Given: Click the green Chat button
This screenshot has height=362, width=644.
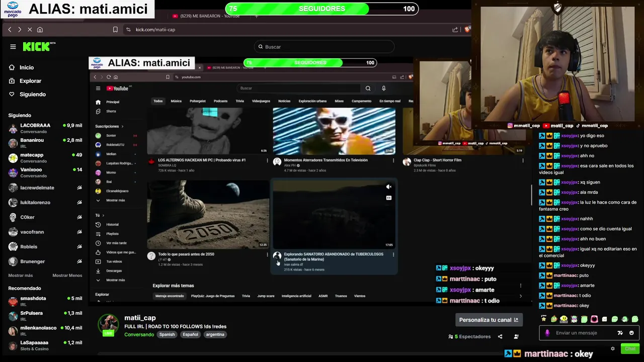Looking at the screenshot, I should [x=629, y=348].
